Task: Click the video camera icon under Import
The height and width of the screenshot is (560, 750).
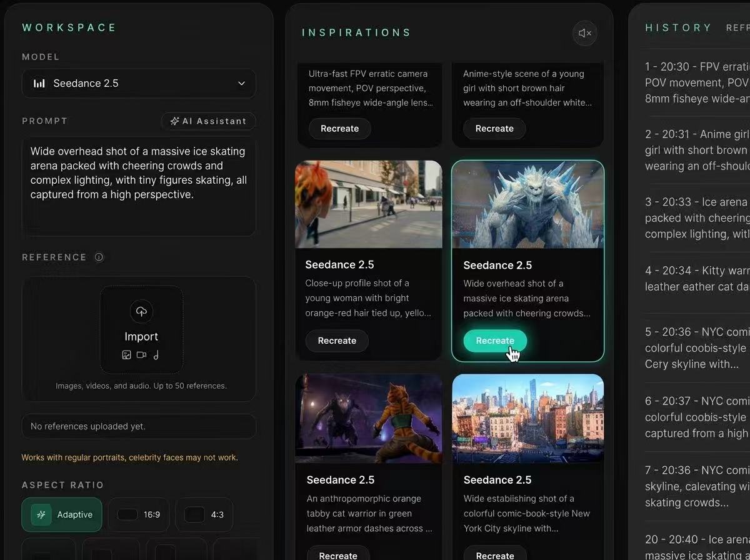Action: 141,355
